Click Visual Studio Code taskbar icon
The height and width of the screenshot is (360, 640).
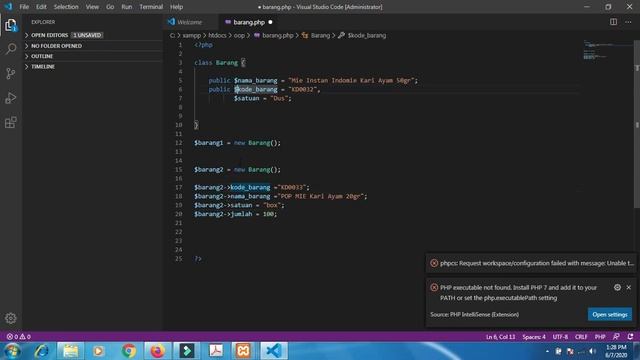(x=273, y=351)
